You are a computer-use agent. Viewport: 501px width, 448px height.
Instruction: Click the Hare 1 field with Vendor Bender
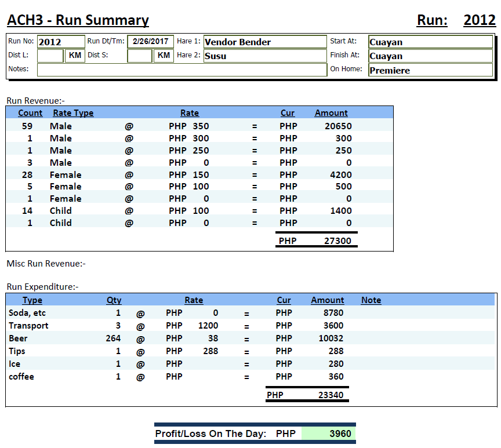coord(264,42)
